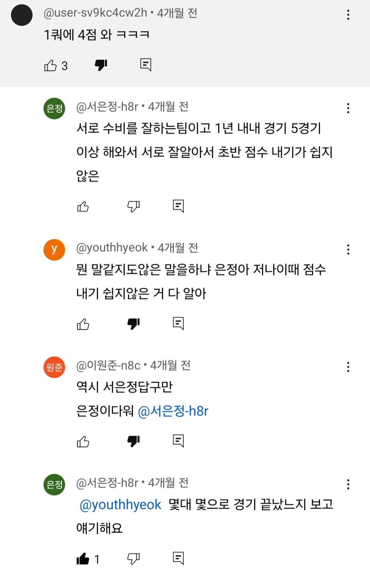370x588 pixels.
Task: Unlike 서은정's last reply with one like
Action: [x=83, y=559]
